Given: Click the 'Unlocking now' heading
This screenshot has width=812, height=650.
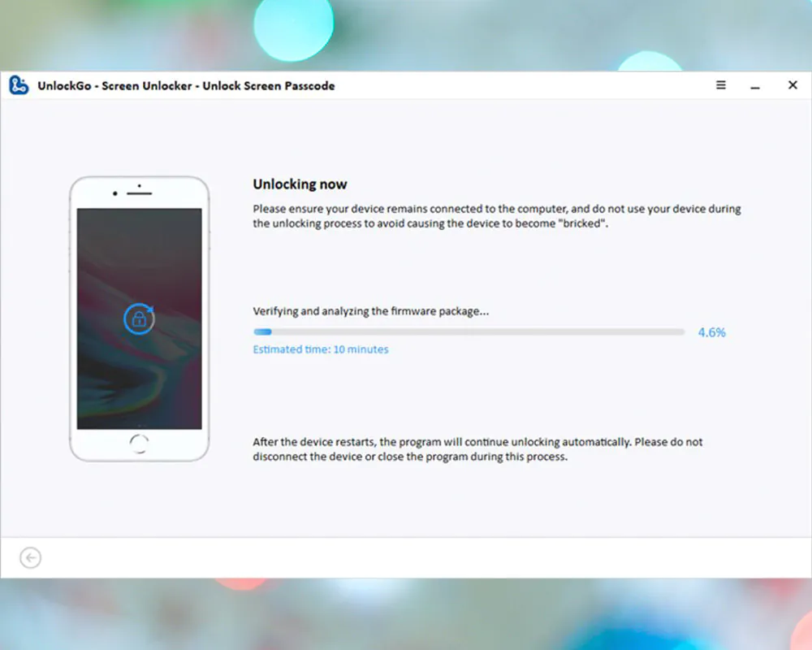Looking at the screenshot, I should 300,184.
